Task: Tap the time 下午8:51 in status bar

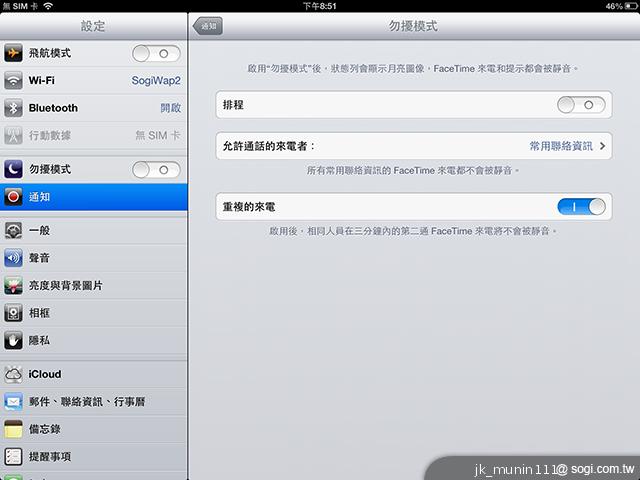Action: pyautogui.click(x=320, y=6)
